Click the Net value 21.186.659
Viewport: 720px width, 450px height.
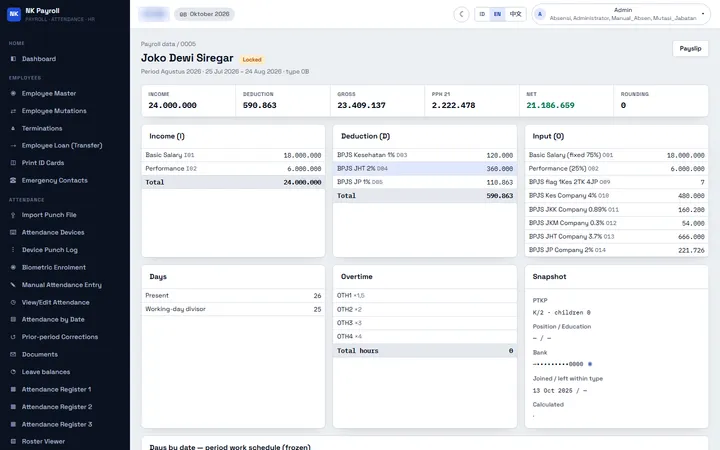click(x=550, y=105)
